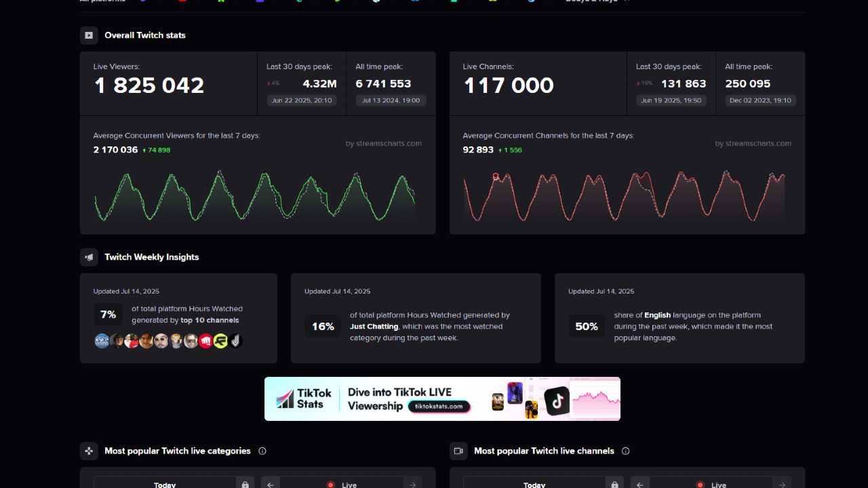Screen dimensions: 868x488
Task: Click the TikTok logo tile in banner
Action: (557, 401)
